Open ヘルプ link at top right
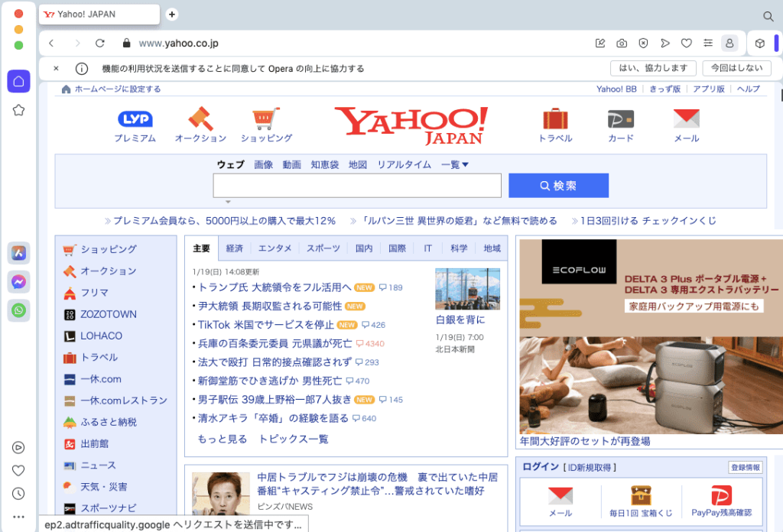783x532 pixels. click(748, 89)
